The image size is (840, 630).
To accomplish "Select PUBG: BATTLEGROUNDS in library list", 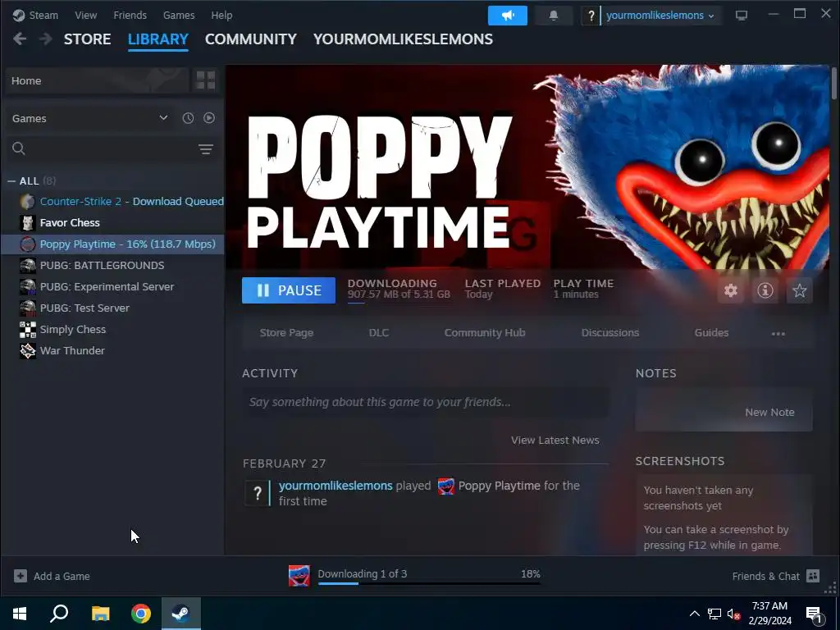I will point(112,265).
